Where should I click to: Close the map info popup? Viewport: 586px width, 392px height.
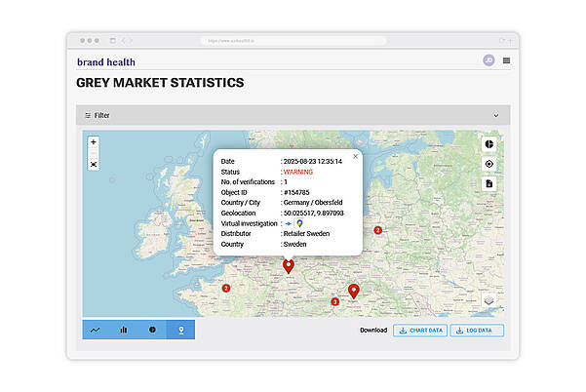[355, 155]
